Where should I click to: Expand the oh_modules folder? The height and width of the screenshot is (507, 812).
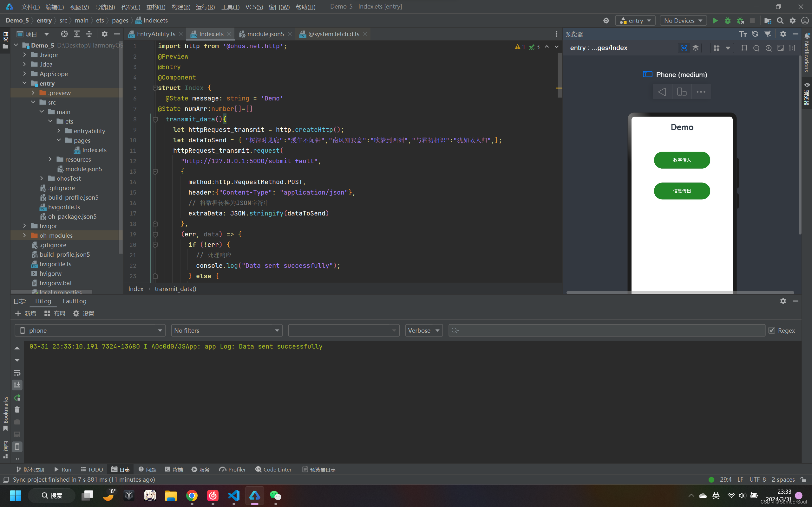pos(24,235)
